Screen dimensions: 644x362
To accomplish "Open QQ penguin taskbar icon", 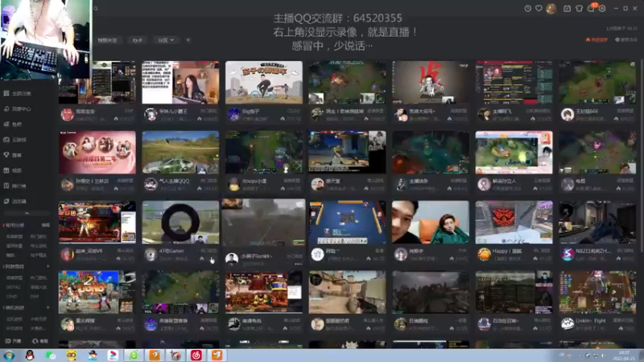I will (30, 356).
